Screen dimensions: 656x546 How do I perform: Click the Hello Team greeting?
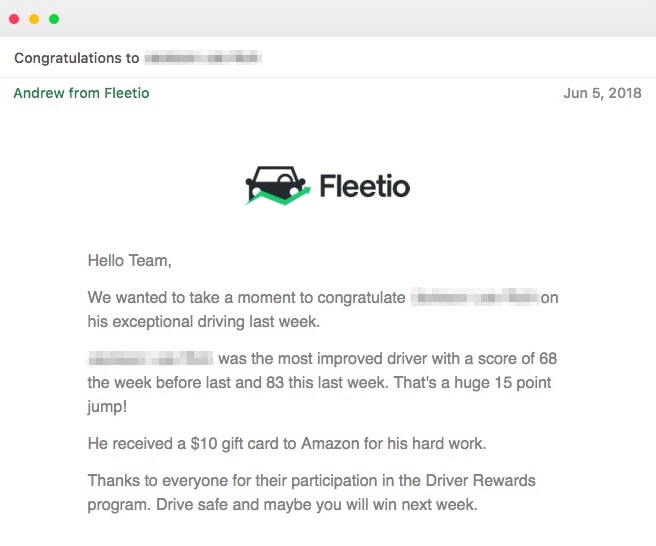click(130, 261)
